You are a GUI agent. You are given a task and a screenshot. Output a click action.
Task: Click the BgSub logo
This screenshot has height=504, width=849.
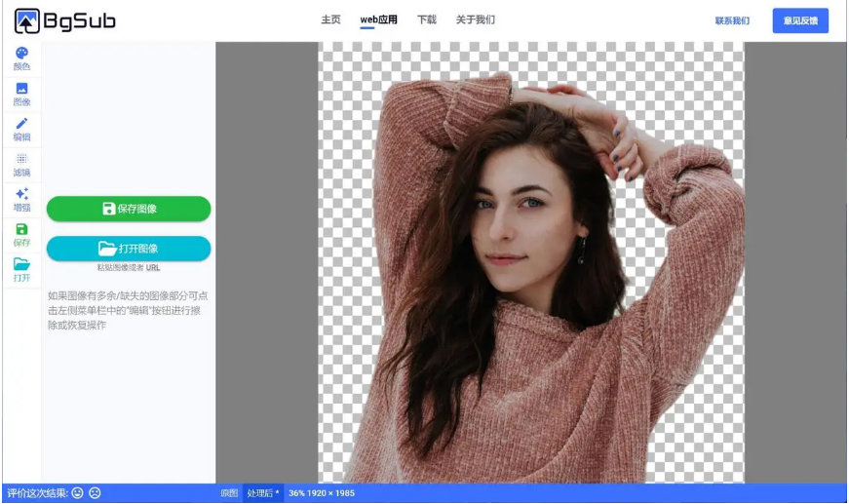[x=64, y=20]
